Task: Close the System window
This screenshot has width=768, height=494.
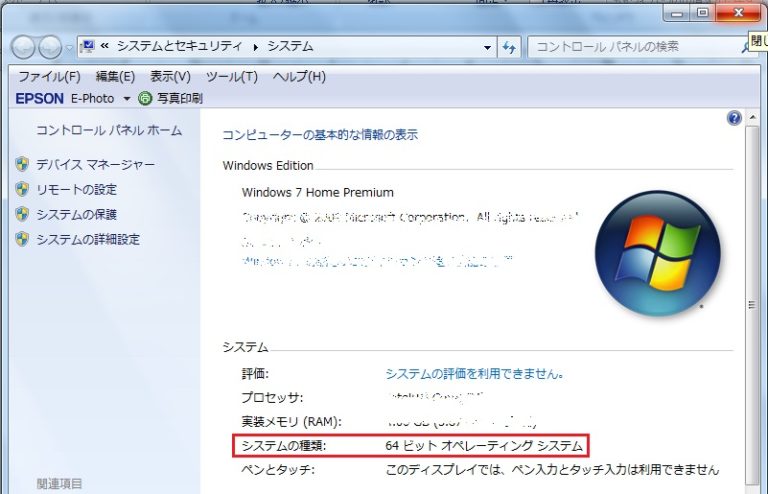Action: click(739, 13)
